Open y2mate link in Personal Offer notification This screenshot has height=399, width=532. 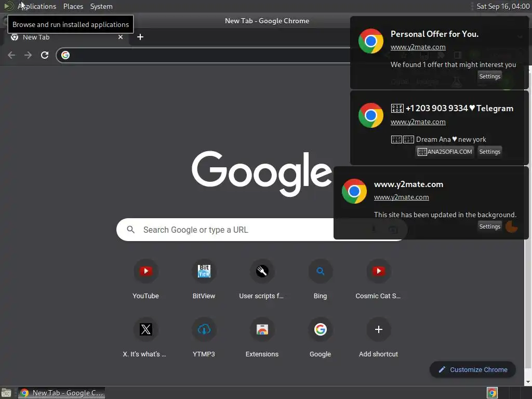(418, 47)
